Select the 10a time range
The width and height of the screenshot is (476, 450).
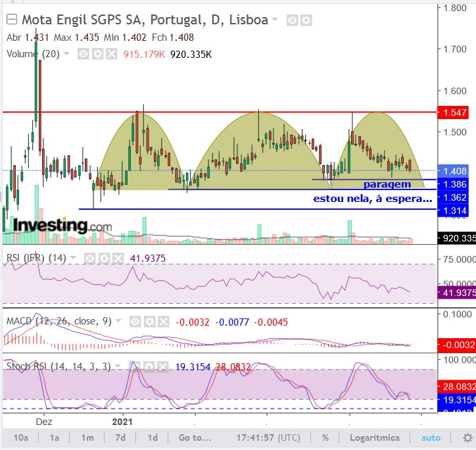coord(21,438)
